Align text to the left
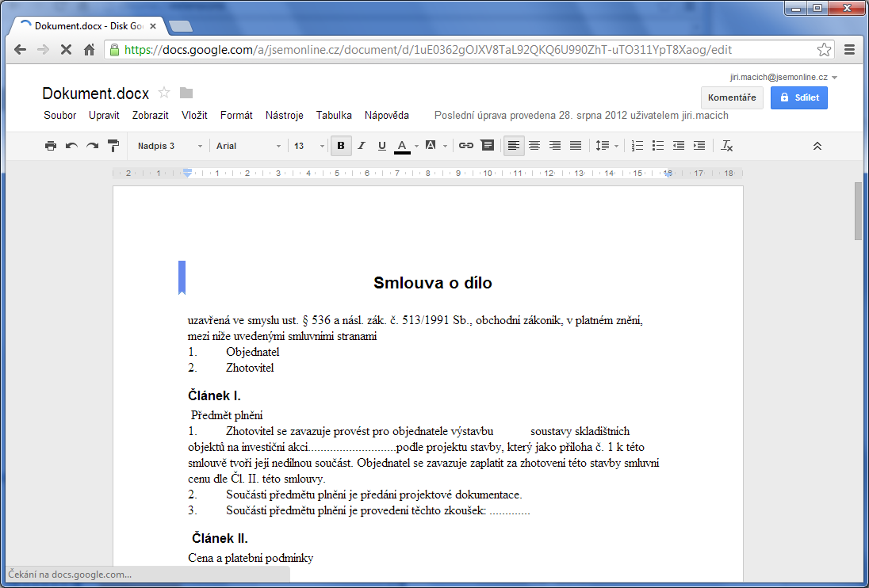The width and height of the screenshot is (869, 588). coord(514,146)
